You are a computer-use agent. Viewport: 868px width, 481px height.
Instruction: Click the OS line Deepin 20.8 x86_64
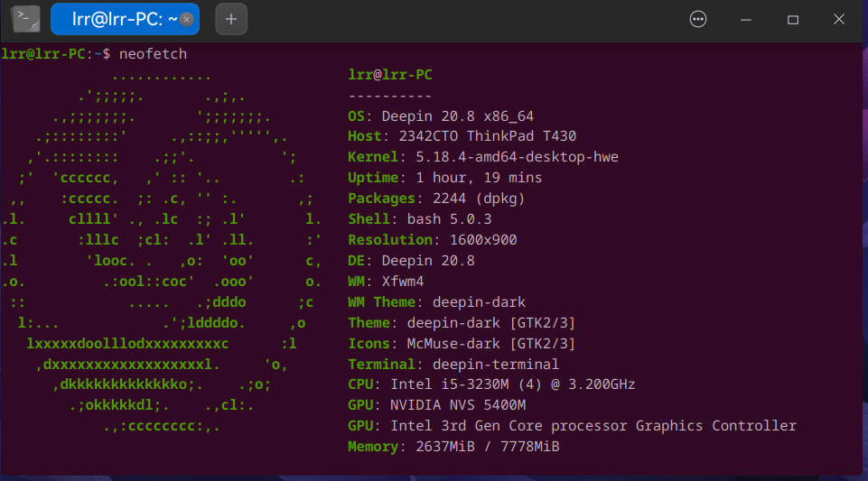pyautogui.click(x=441, y=116)
